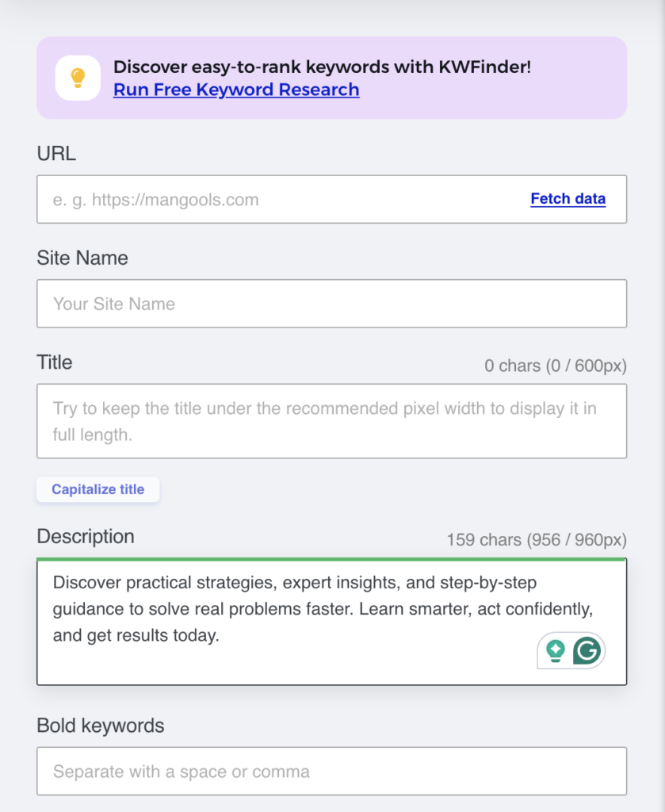The height and width of the screenshot is (812, 665).
Task: Click the Site Name heading
Action: [x=82, y=258]
